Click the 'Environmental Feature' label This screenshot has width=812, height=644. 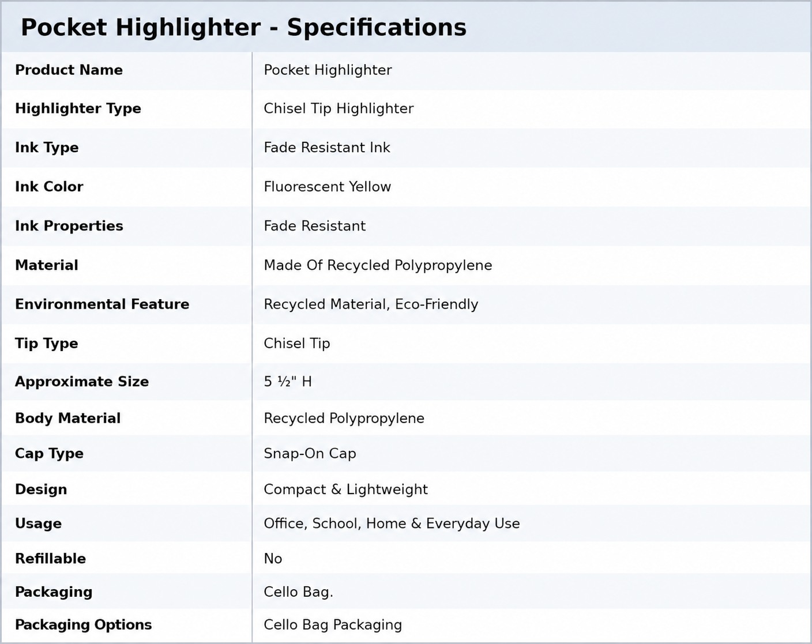[x=102, y=304]
